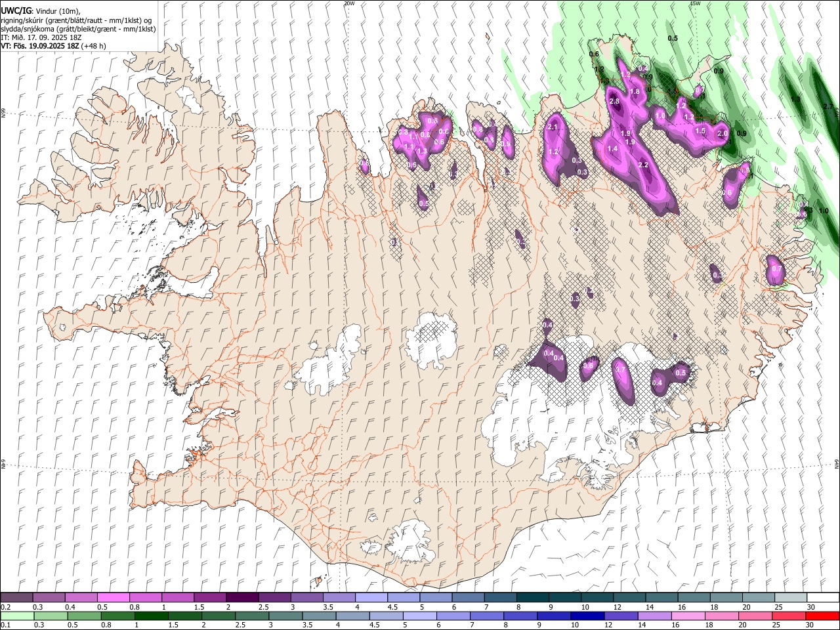Select the 8 blue swatch in lower legend row
The image size is (840, 630).
[519, 616]
